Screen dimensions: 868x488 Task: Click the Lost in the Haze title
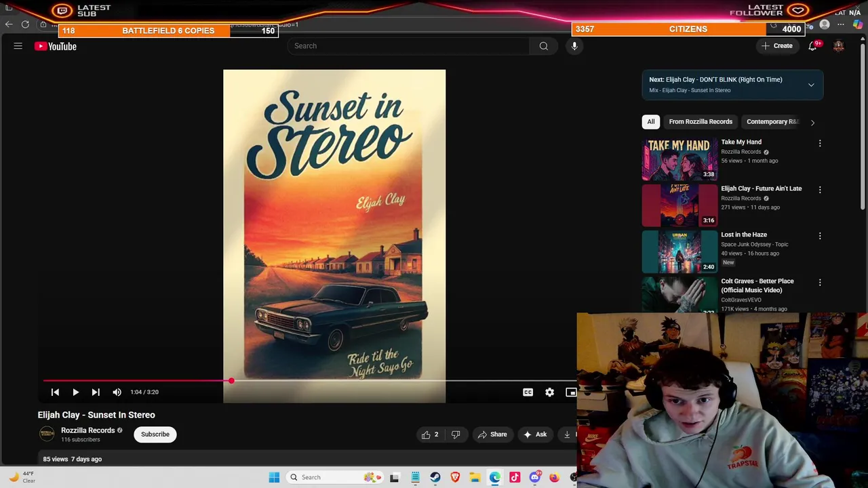744,235
